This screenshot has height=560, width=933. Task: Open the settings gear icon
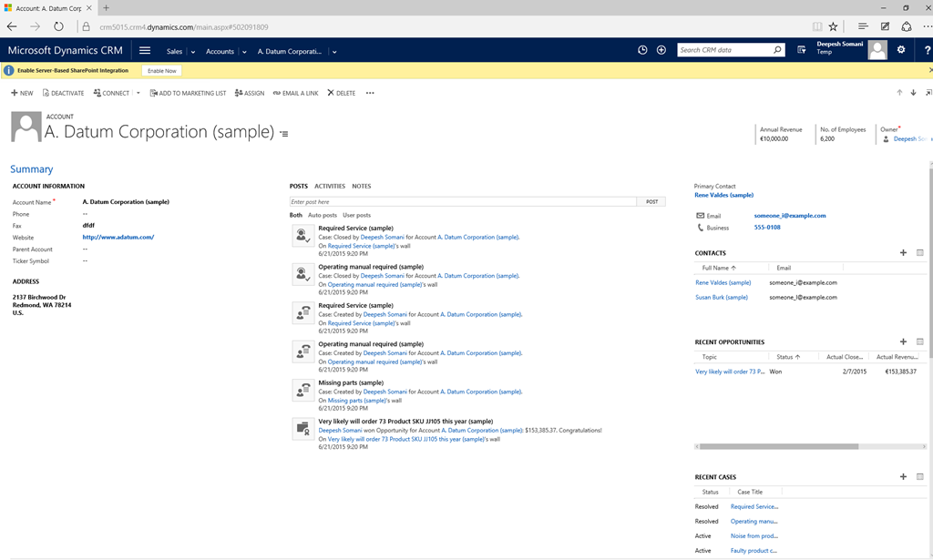(x=901, y=50)
